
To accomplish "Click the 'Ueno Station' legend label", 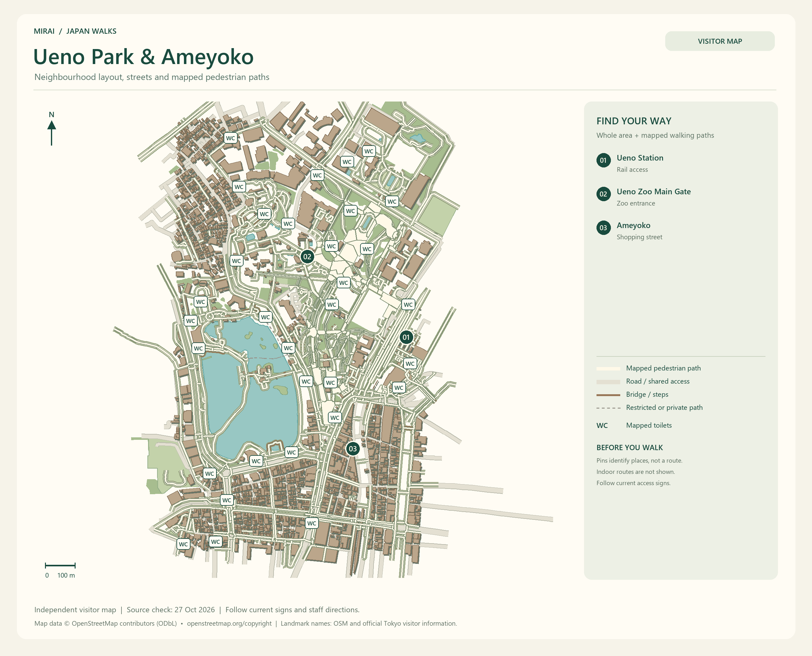I will click(x=640, y=158).
